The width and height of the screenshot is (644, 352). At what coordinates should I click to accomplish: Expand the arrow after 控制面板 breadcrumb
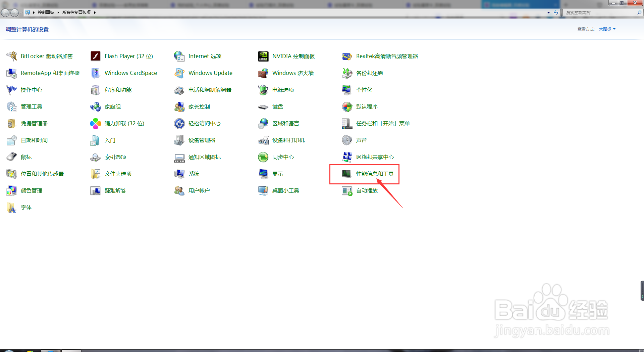[x=58, y=12]
